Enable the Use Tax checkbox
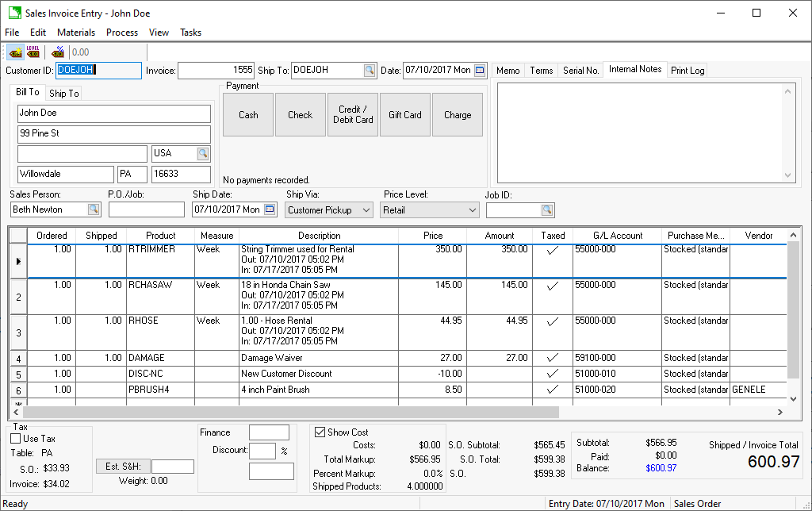Screen dimensions: 812x511 coord(16,439)
